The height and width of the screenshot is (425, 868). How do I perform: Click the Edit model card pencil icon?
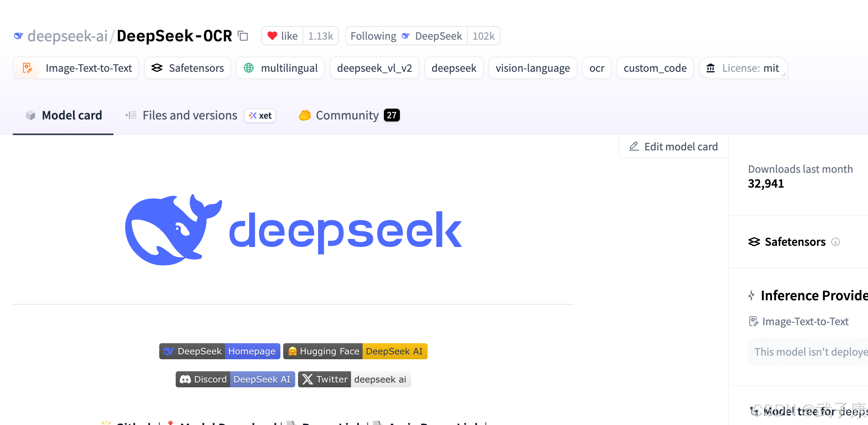(634, 146)
